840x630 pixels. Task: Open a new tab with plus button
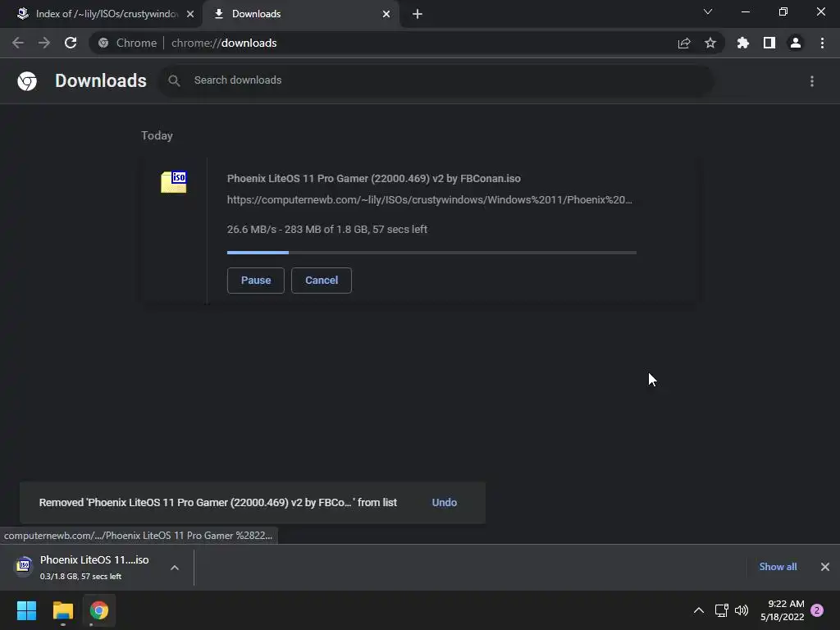[x=418, y=14]
